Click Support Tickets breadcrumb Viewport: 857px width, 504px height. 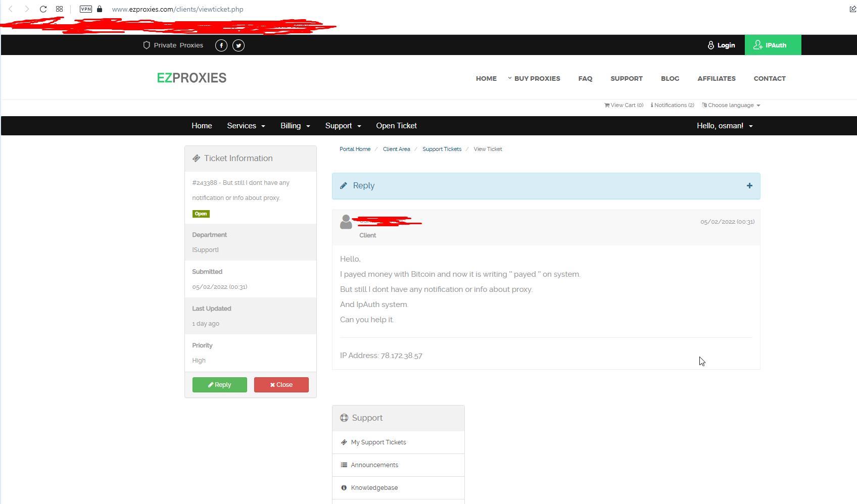pyautogui.click(x=442, y=149)
